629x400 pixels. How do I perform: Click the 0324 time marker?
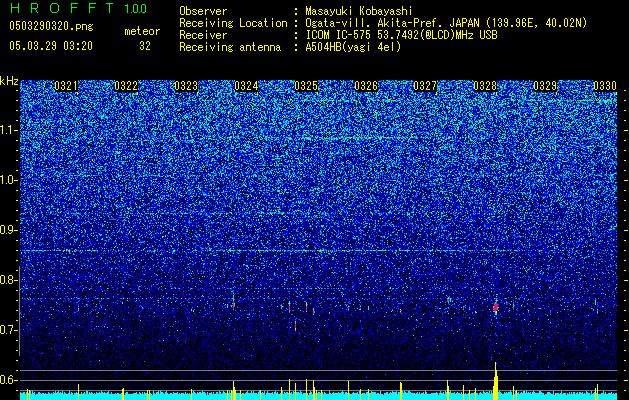246,86
